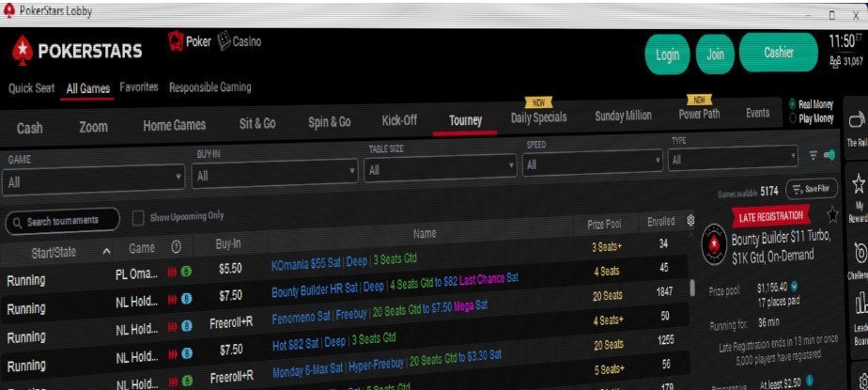
Task: Open the Buy-In filter dropdown
Action: point(275,175)
